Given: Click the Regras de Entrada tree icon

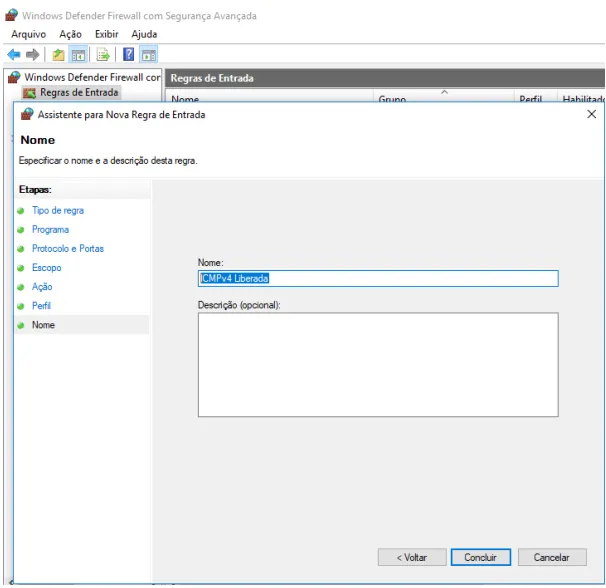Looking at the screenshot, I should [x=29, y=93].
